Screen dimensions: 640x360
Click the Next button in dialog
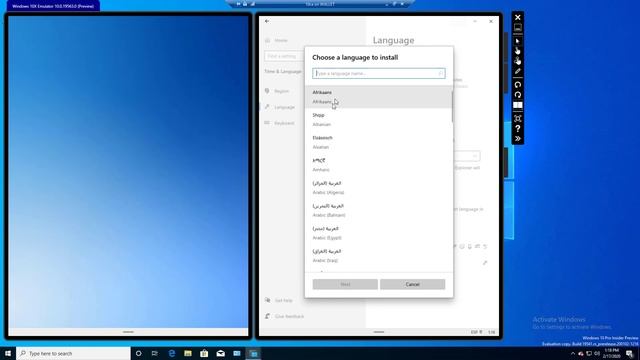345,284
